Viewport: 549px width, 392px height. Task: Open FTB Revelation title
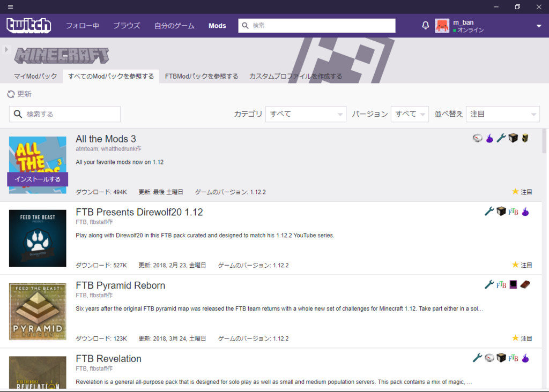108,358
